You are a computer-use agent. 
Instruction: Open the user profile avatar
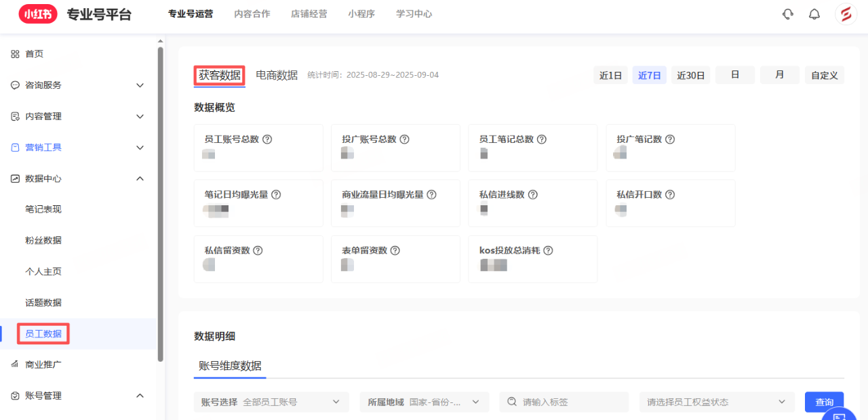click(x=846, y=14)
